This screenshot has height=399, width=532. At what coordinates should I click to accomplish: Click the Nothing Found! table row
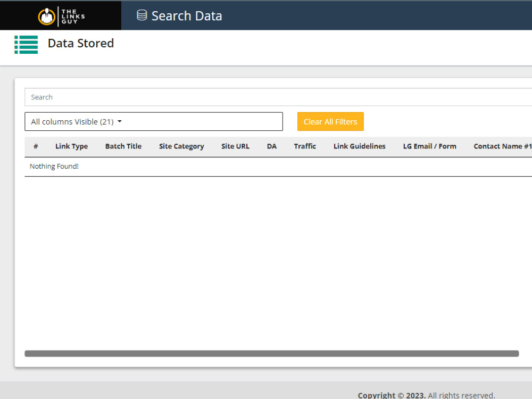pyautogui.click(x=54, y=166)
